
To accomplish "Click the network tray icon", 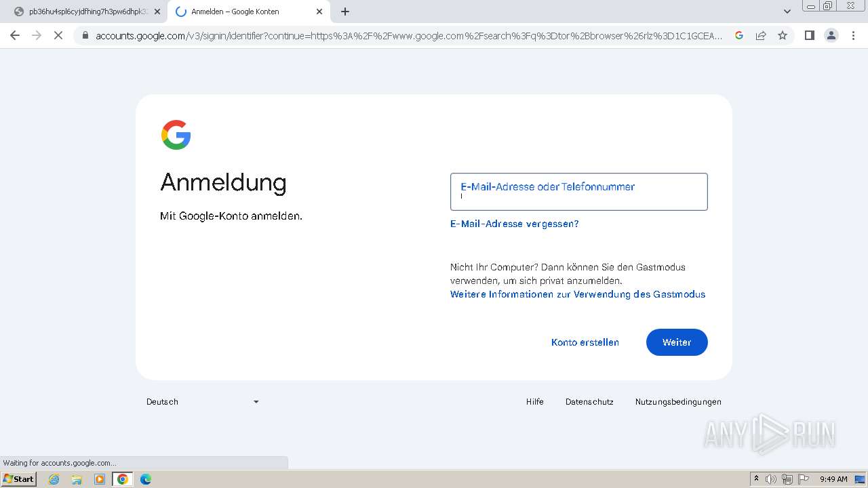I will click(787, 479).
